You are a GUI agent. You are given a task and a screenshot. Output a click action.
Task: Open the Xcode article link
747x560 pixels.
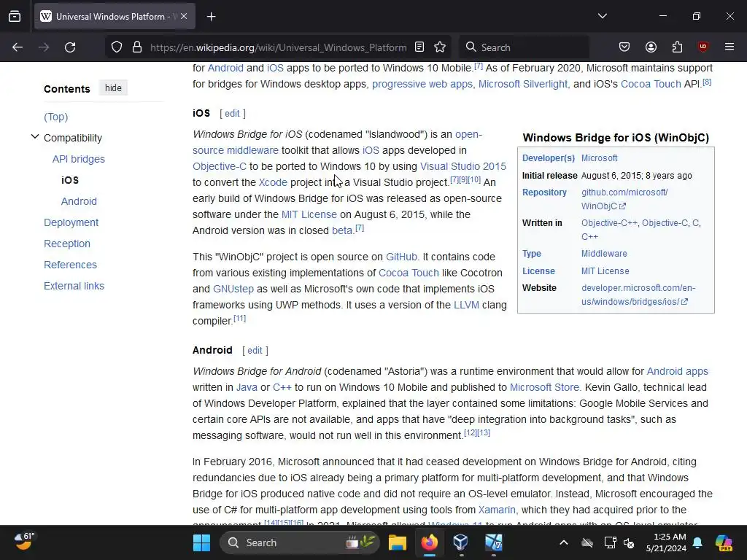point(273,182)
